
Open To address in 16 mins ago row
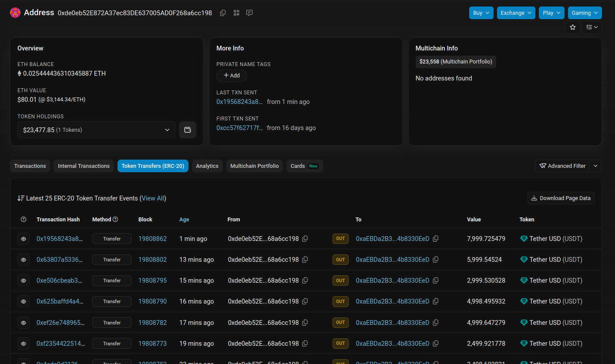click(x=393, y=301)
